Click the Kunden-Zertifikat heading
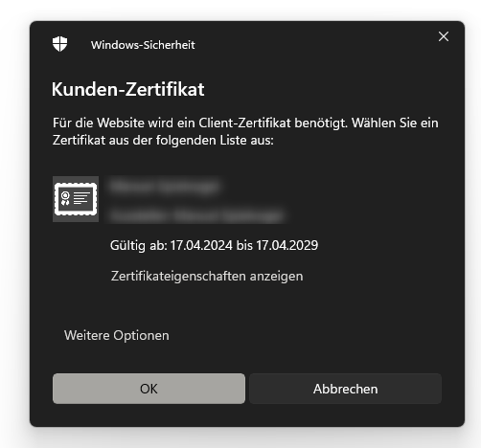Screen dimensions: 481x448 [x=128, y=89]
